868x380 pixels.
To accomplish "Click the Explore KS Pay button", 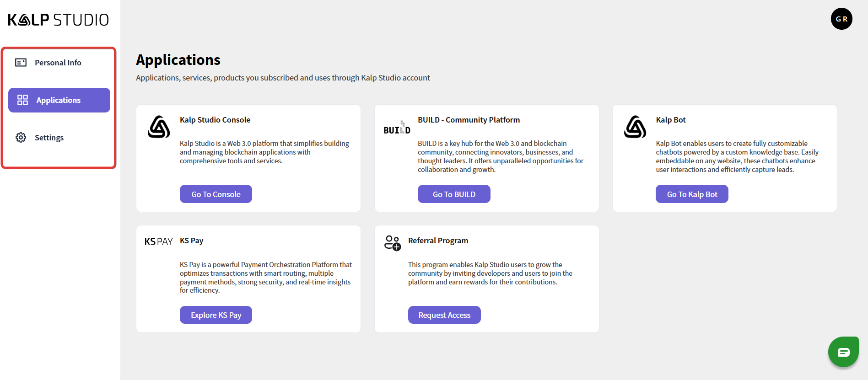I will [x=216, y=315].
